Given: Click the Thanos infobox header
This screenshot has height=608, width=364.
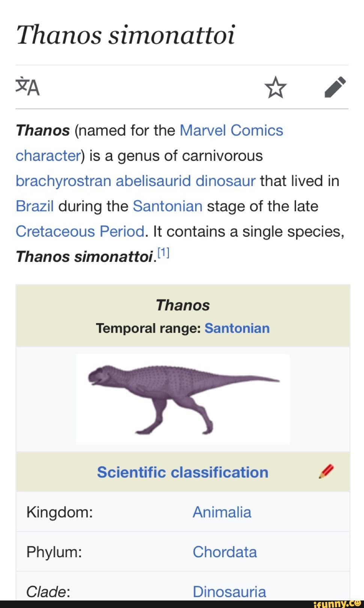Looking at the screenshot, I should pos(183,305).
